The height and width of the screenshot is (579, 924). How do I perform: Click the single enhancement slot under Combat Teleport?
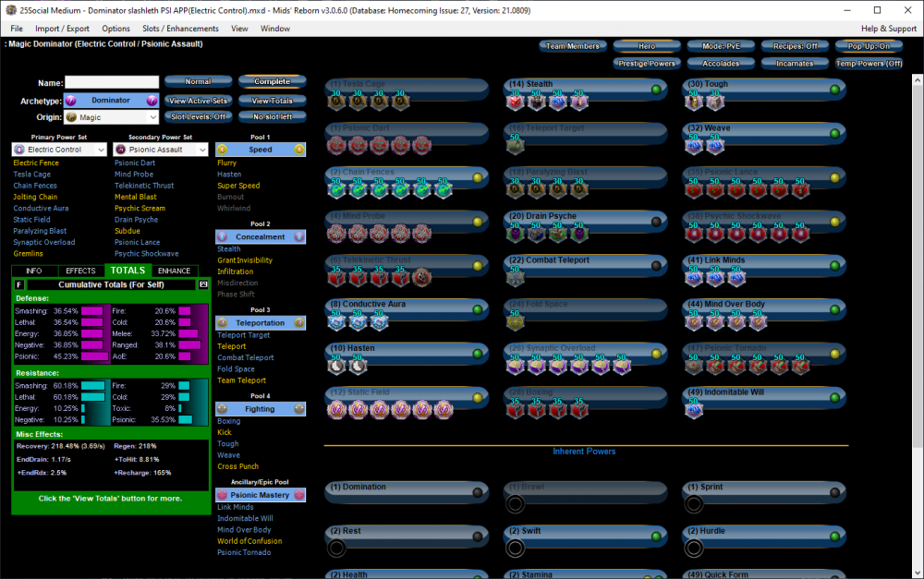pyautogui.click(x=515, y=279)
